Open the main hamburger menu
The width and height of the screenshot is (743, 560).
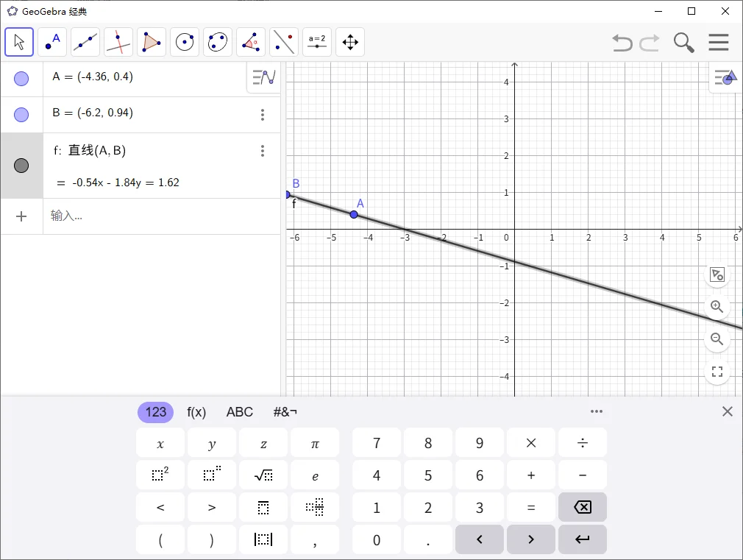[x=719, y=42]
